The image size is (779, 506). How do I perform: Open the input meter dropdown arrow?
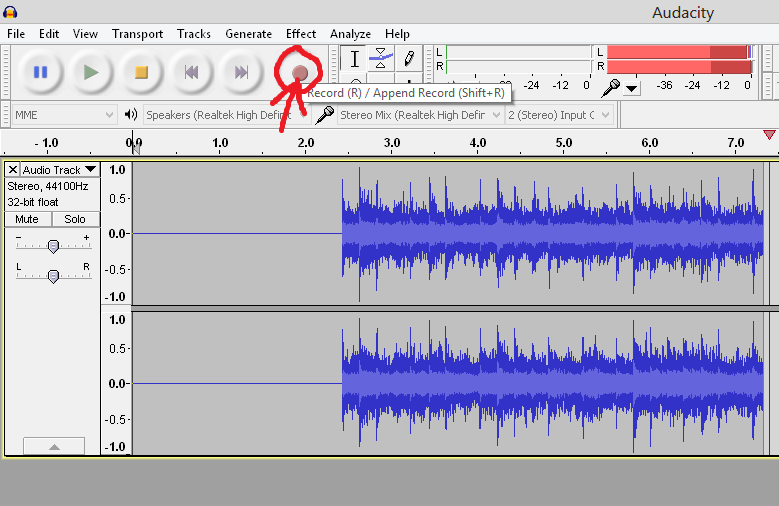[x=631, y=89]
